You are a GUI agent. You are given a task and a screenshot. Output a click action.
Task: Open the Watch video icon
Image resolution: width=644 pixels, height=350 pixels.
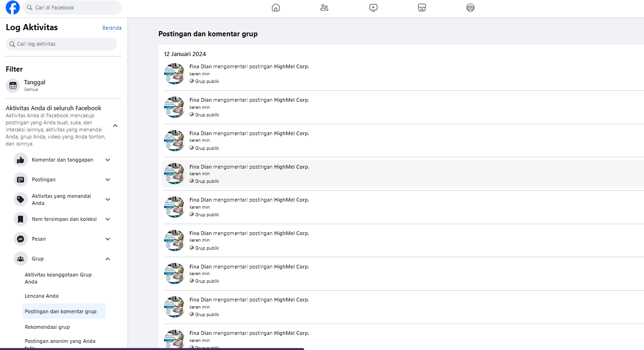tap(373, 8)
